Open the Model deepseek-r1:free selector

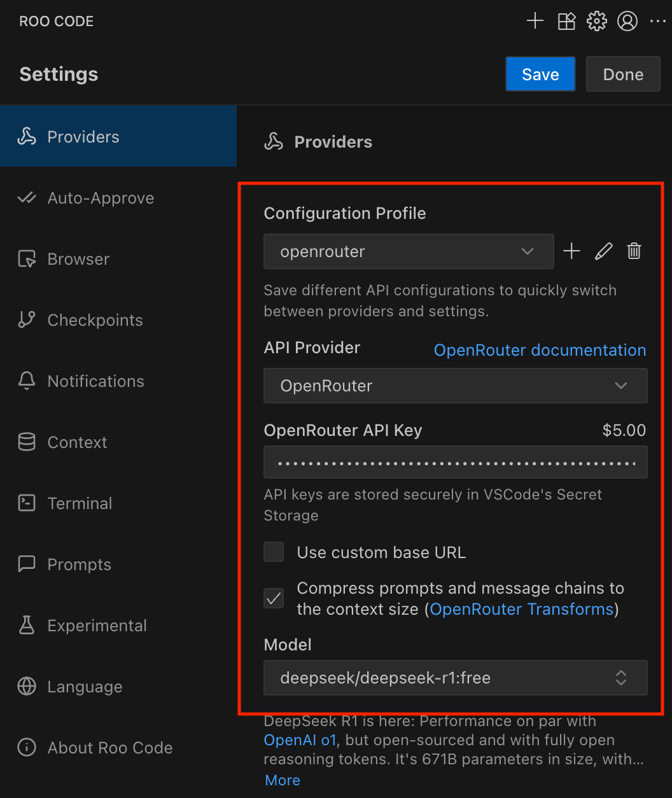[x=456, y=678]
